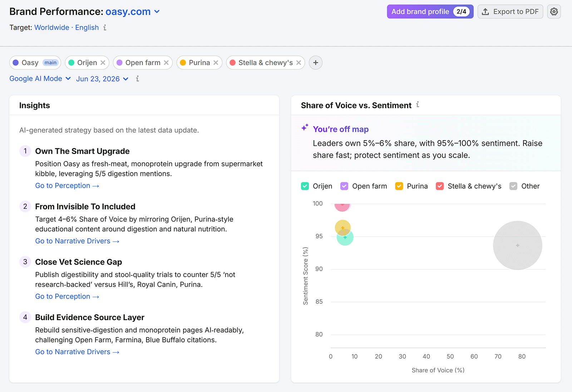Click the Orijen chip green color dot
Screen dimensions: 572x392
tap(71, 63)
